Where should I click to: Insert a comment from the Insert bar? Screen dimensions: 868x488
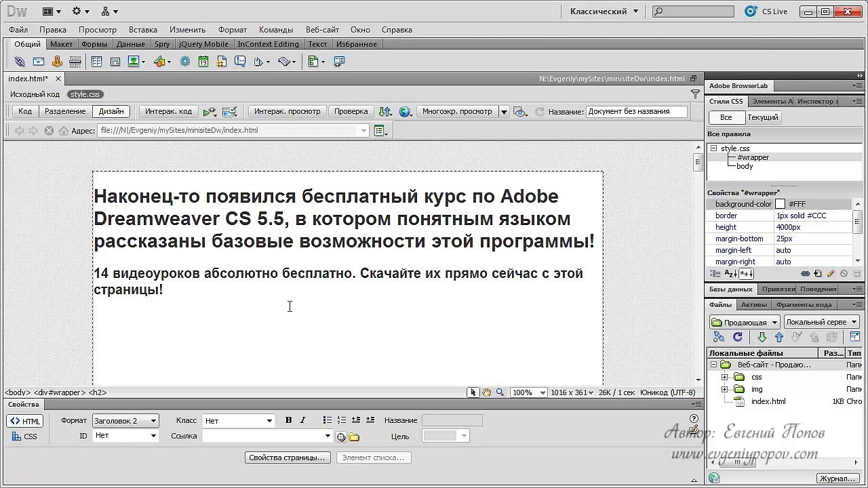[x=240, y=62]
